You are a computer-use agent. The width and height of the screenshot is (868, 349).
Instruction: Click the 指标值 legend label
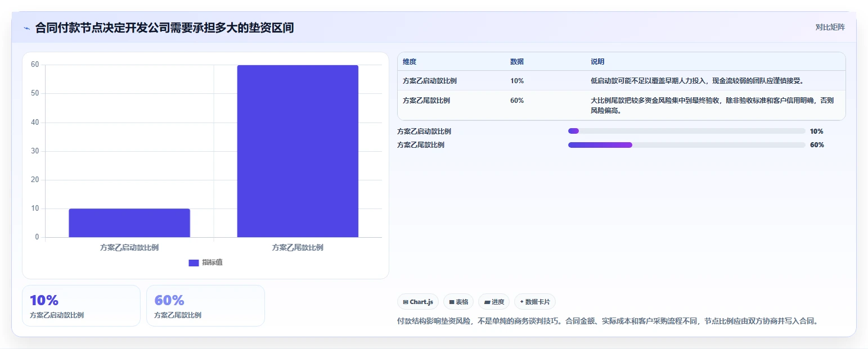212,262
